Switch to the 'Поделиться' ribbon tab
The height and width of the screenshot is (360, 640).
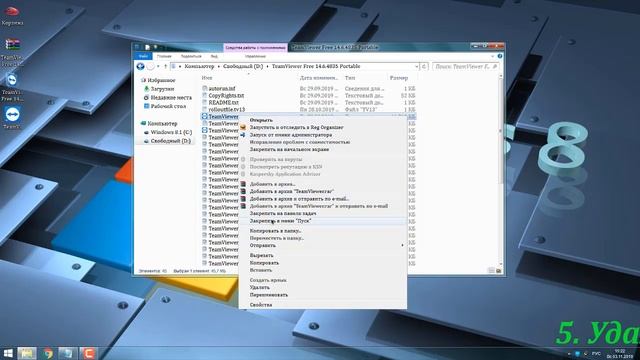tap(191, 56)
